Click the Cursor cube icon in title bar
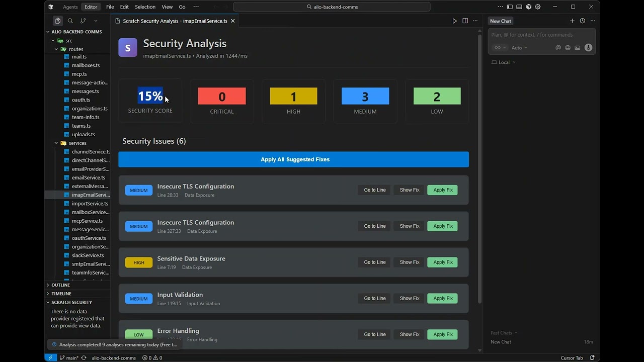 point(528,7)
